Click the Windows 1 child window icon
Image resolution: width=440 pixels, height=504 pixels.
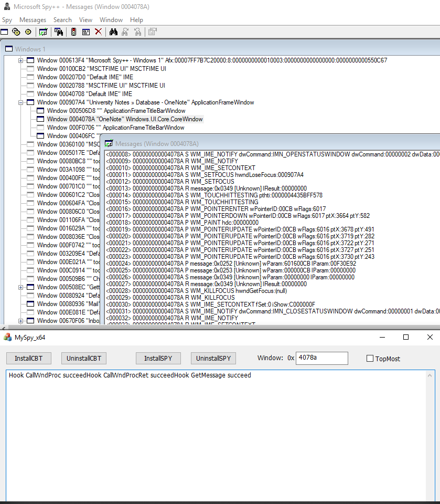point(9,49)
